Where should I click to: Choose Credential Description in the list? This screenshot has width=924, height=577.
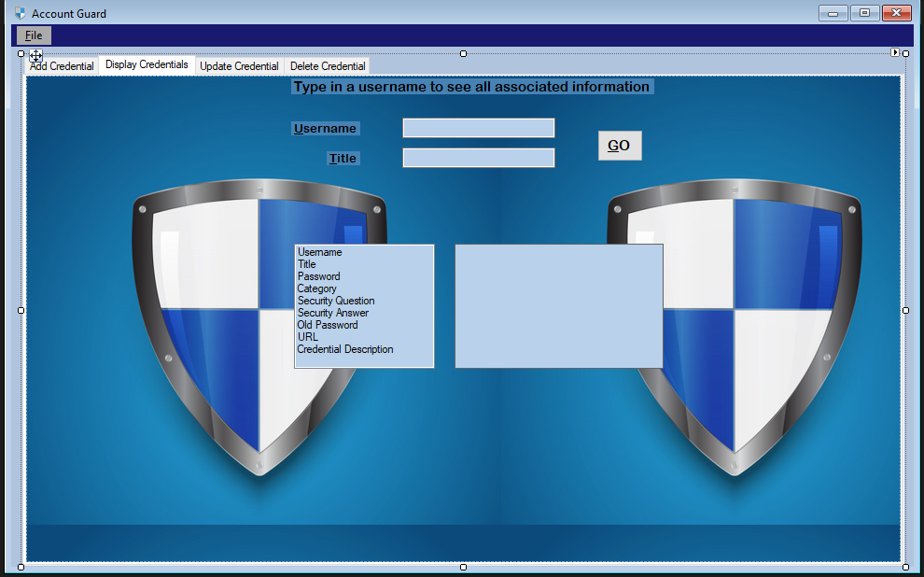click(x=345, y=349)
